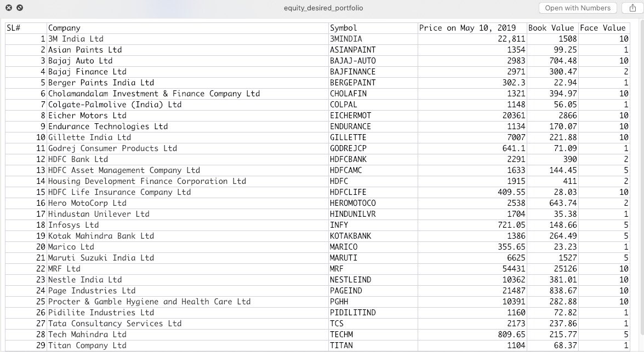Click the 'Colgate-Palmolive (India) Ltd' cell
Image resolution: width=644 pixels, height=352 pixels.
pyautogui.click(x=187, y=105)
